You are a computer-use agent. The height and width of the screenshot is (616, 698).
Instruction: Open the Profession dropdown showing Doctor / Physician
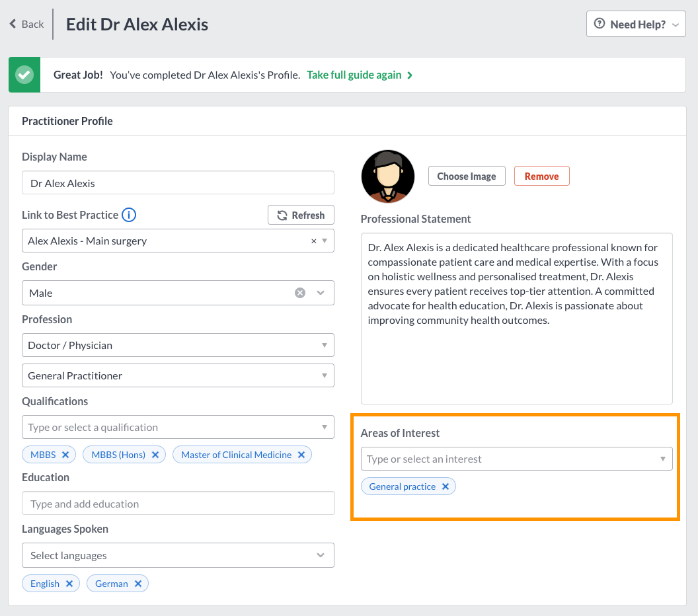coord(178,344)
